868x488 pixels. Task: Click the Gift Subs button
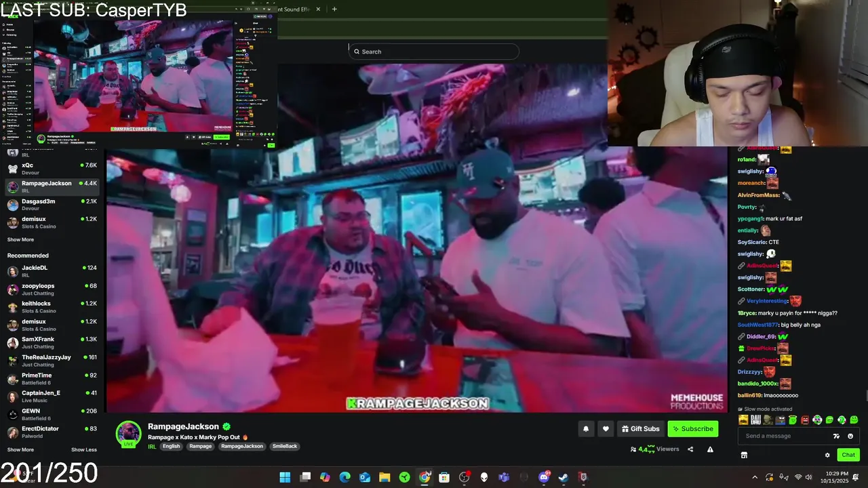click(x=641, y=429)
